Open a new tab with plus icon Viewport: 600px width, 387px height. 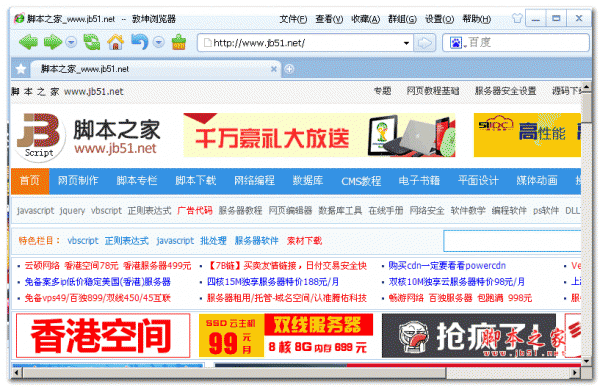click(x=289, y=69)
